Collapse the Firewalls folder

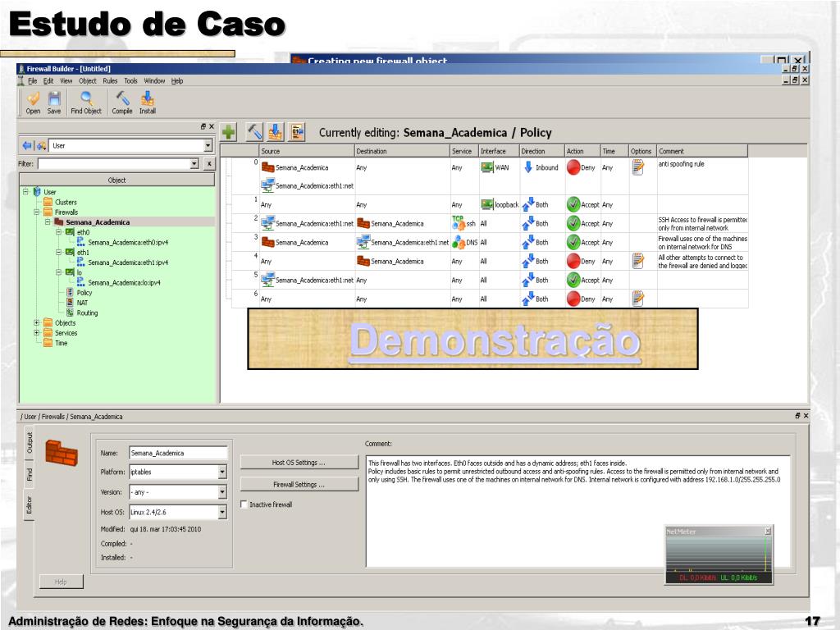coord(36,212)
